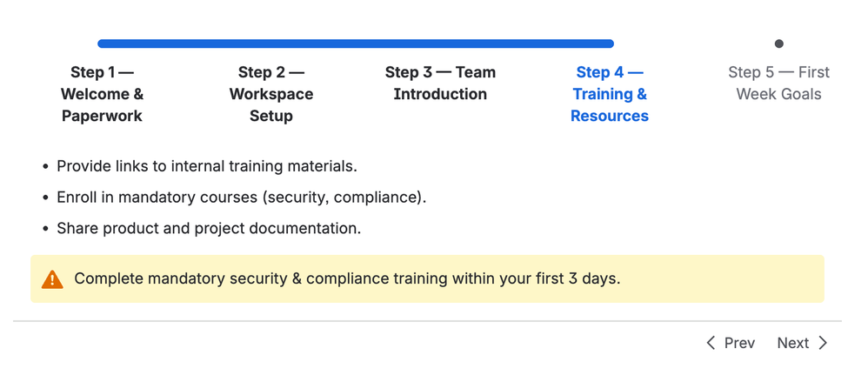Click the 'Provide links to internal training materials' bullet

pos(207,166)
